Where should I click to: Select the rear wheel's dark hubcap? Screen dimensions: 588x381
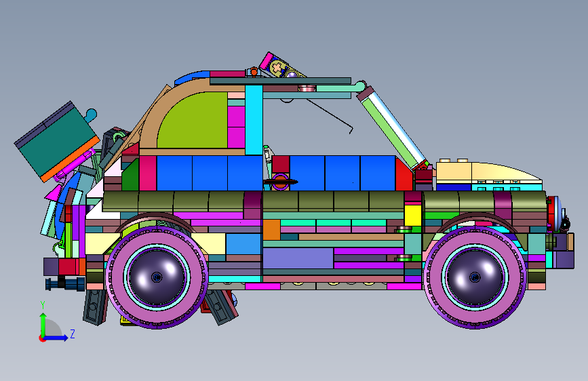click(x=157, y=277)
